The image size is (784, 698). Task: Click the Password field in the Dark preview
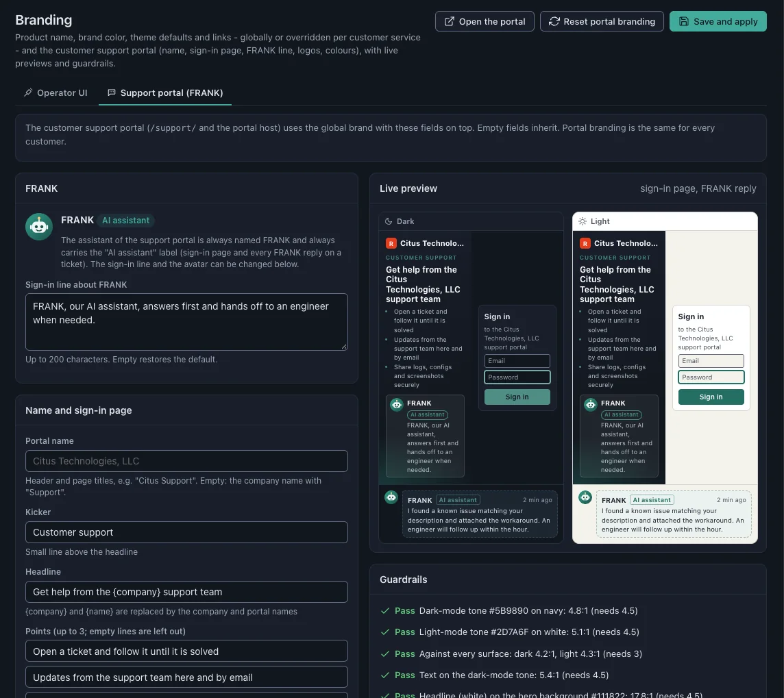point(517,377)
